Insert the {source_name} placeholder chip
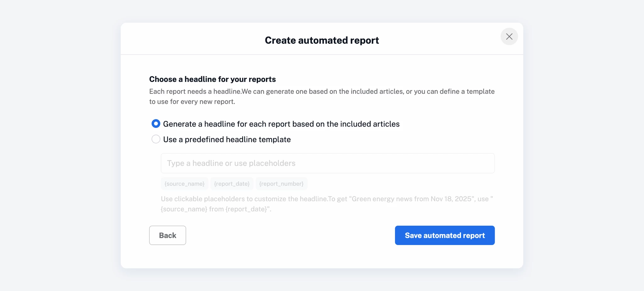This screenshot has height=291, width=644. (x=185, y=184)
